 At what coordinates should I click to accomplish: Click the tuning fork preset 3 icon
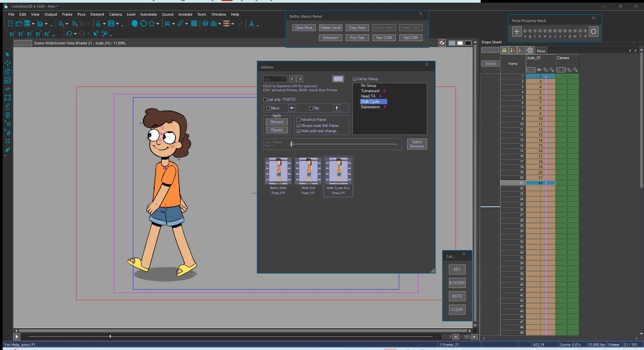(30, 34)
